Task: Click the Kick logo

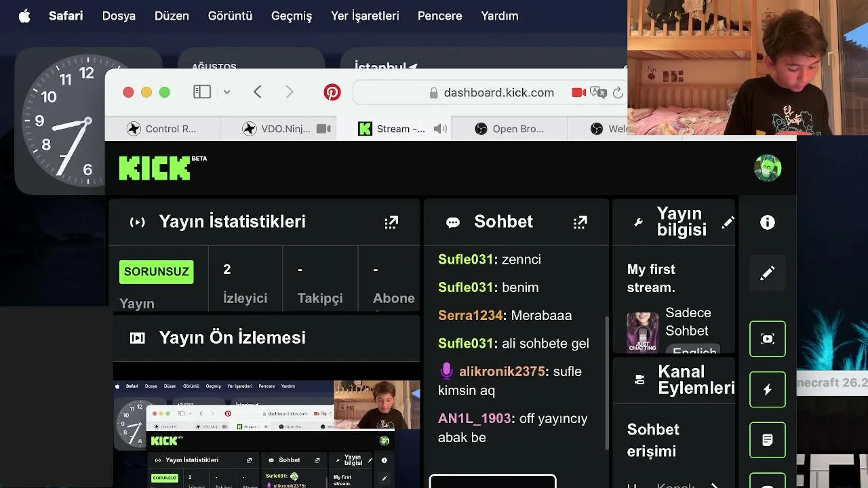Action: click(x=163, y=168)
